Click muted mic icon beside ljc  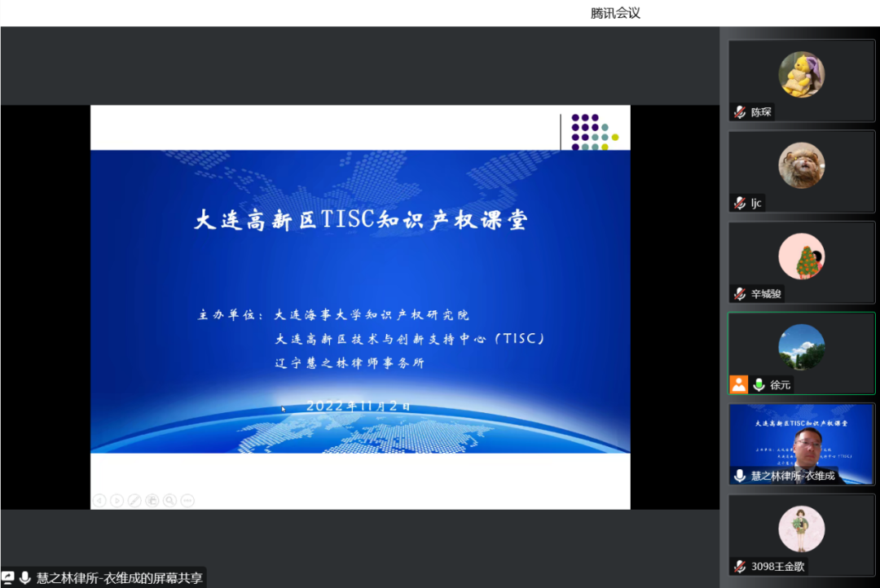click(x=740, y=203)
